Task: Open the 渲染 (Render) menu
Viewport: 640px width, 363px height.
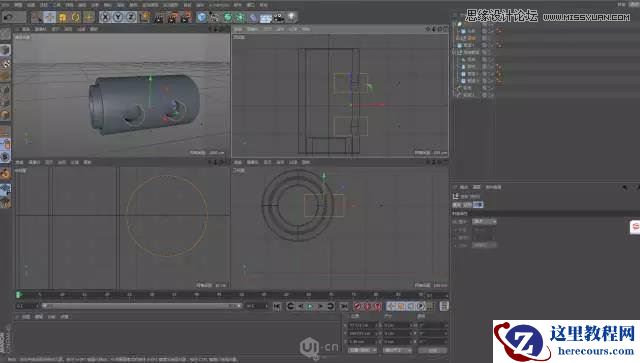Action: 120,5
